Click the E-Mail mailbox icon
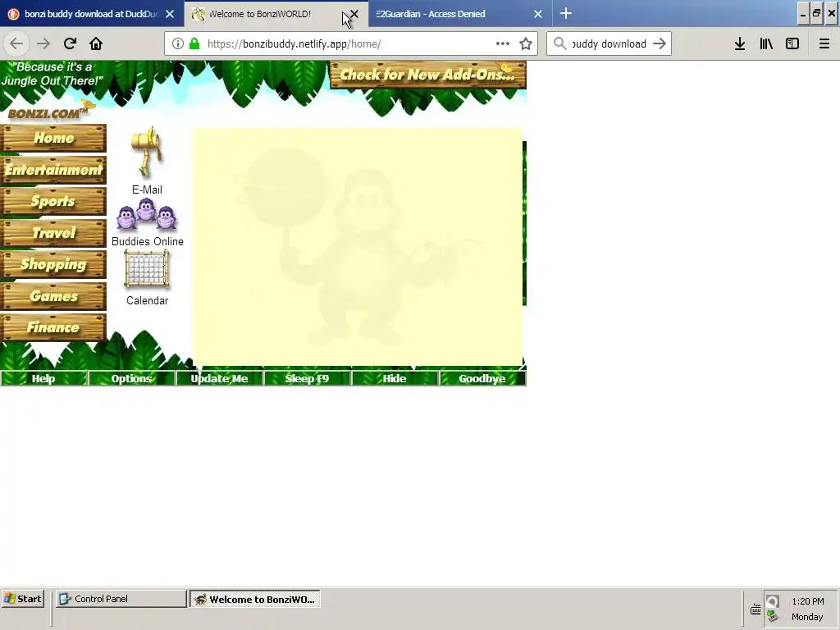Screen dimensions: 840x630 [147, 152]
